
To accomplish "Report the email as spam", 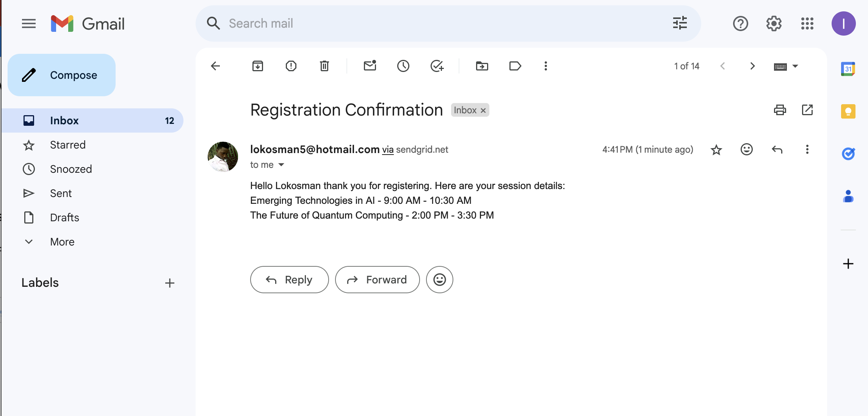I will 291,66.
